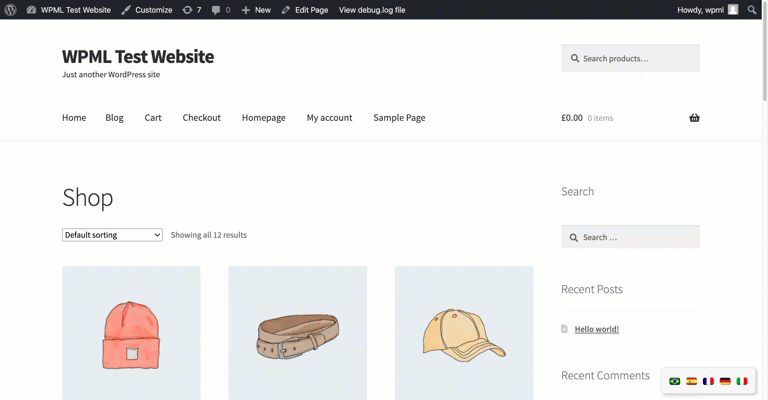Viewport: 768px width, 400px height.
Task: Go to the Checkout menu item
Action: point(201,118)
